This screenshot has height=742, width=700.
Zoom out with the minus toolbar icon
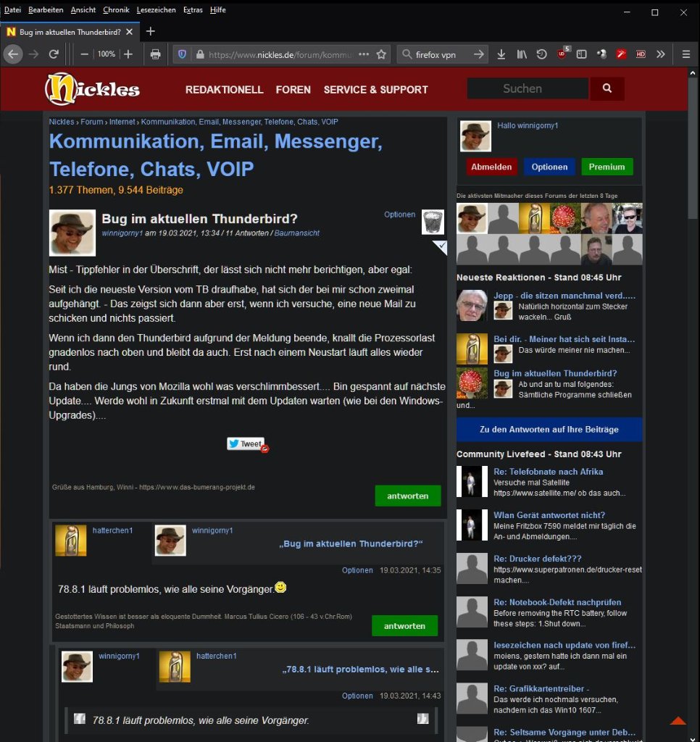point(84,54)
